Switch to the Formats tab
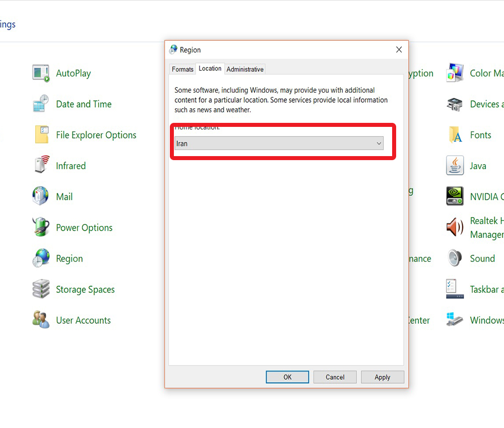The height and width of the screenshot is (428, 504). click(x=182, y=69)
